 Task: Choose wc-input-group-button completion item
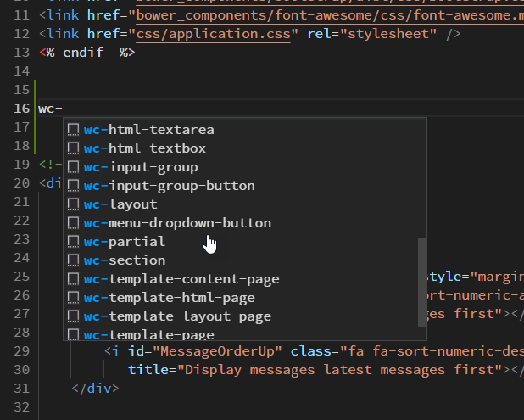coord(241,186)
